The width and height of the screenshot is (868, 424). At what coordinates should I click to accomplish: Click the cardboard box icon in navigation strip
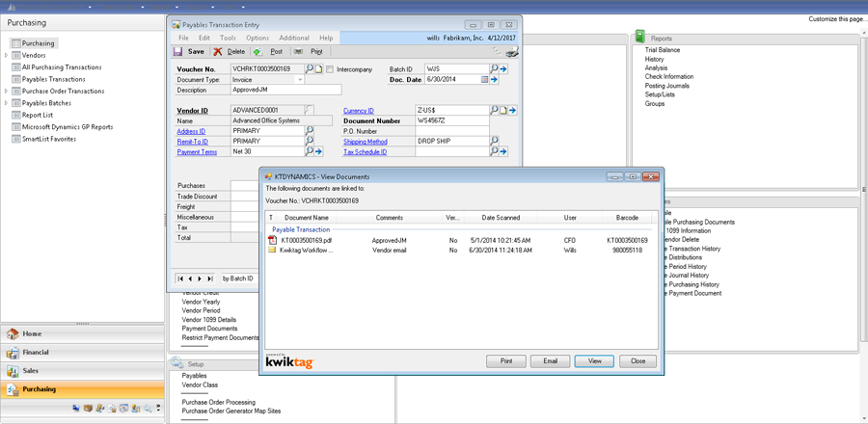coord(88,409)
